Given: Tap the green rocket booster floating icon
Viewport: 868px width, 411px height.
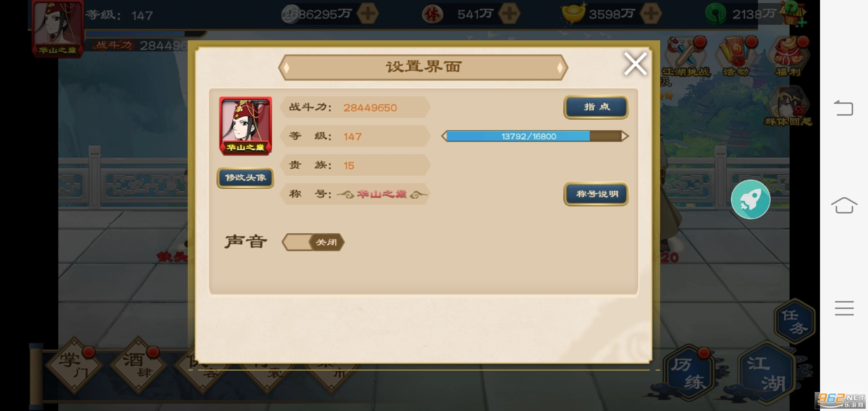Looking at the screenshot, I should pos(750,199).
